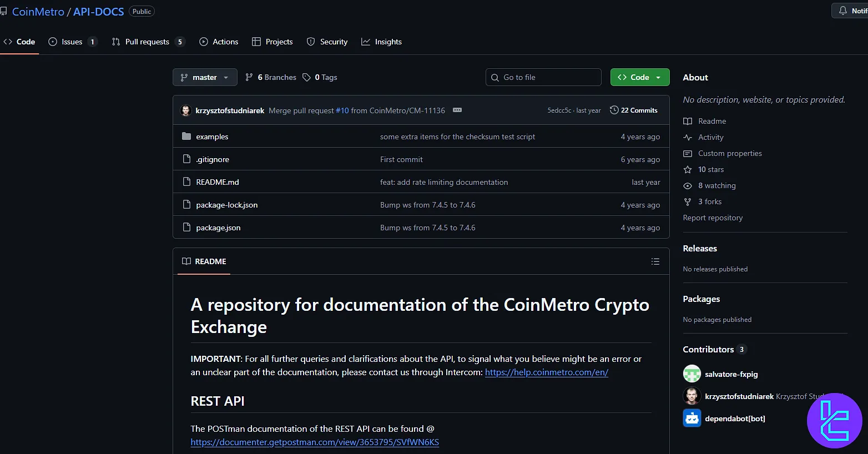Open the Readme link in About

click(x=712, y=121)
